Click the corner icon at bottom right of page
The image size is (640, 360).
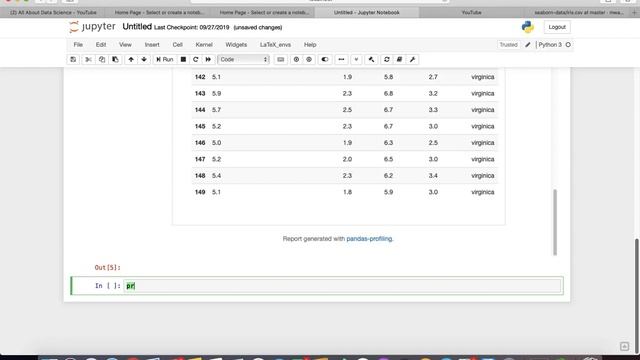click(x=624, y=347)
